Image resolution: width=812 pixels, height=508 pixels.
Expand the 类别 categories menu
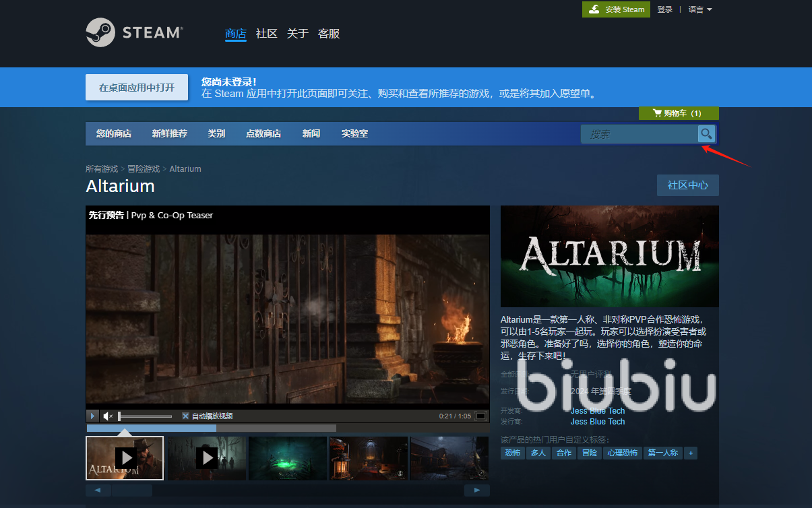(216, 133)
